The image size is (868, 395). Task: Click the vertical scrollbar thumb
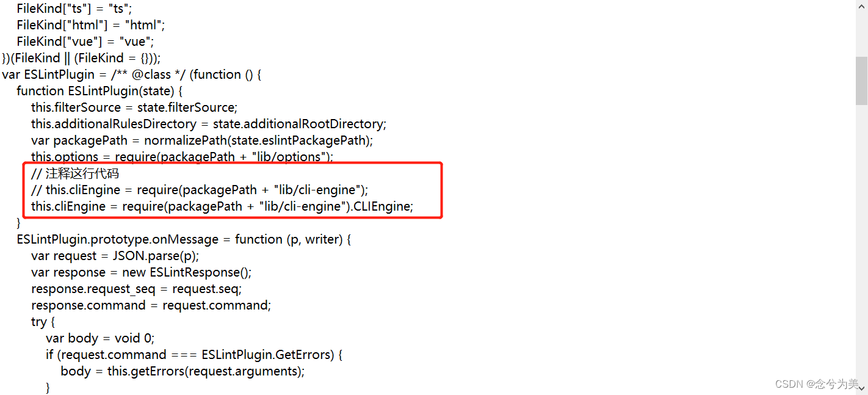coord(861,81)
